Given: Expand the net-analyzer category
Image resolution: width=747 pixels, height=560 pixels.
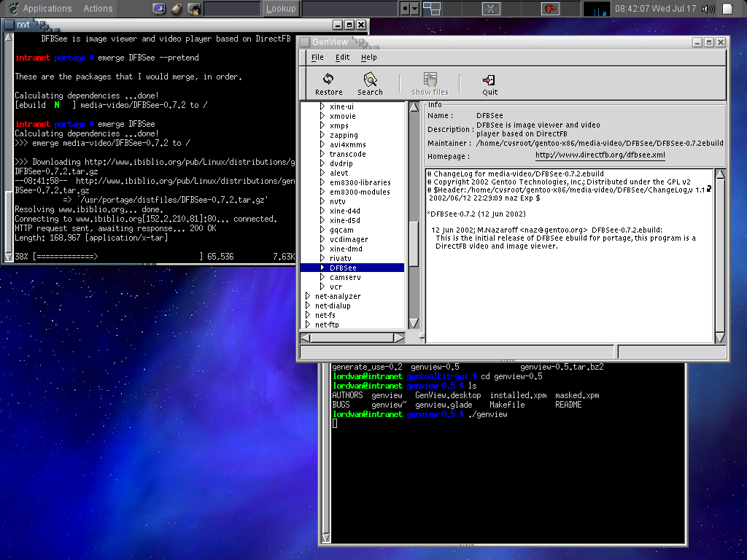Looking at the screenshot, I should point(308,297).
